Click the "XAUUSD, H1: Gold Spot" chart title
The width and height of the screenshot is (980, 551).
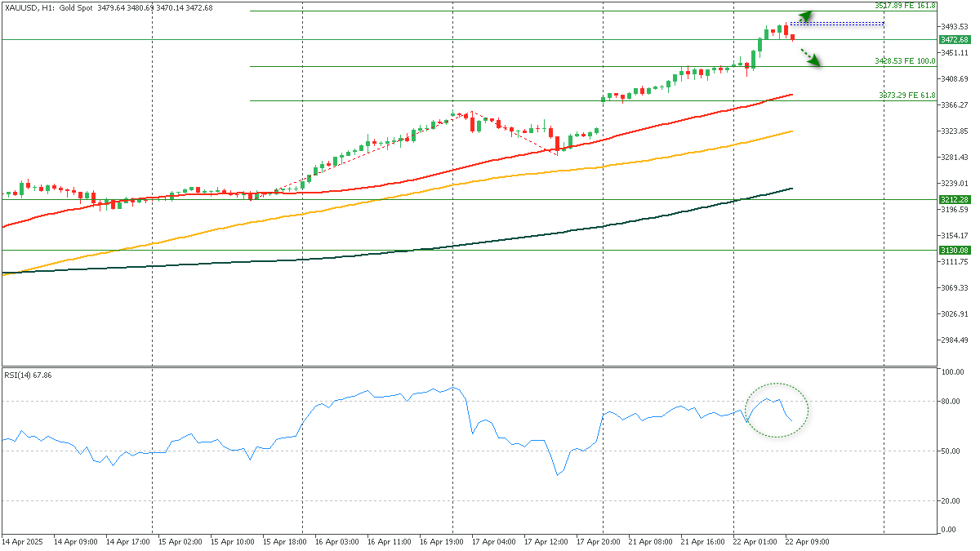(49, 7)
